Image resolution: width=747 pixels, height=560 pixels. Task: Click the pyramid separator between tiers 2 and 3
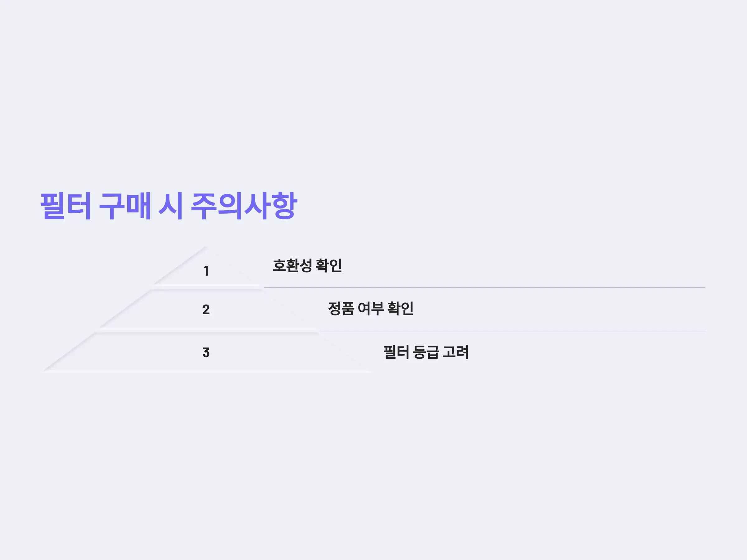coord(207,330)
